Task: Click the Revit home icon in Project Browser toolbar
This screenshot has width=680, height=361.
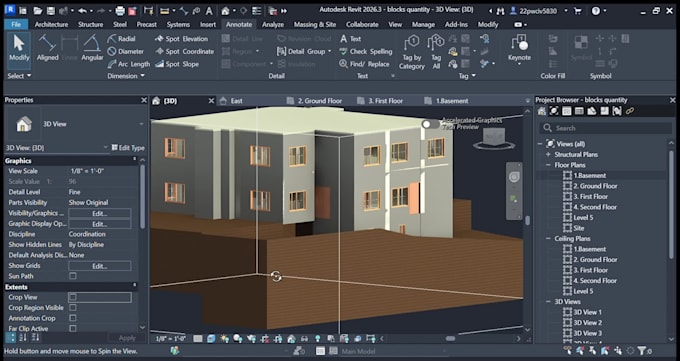Action: [542, 111]
